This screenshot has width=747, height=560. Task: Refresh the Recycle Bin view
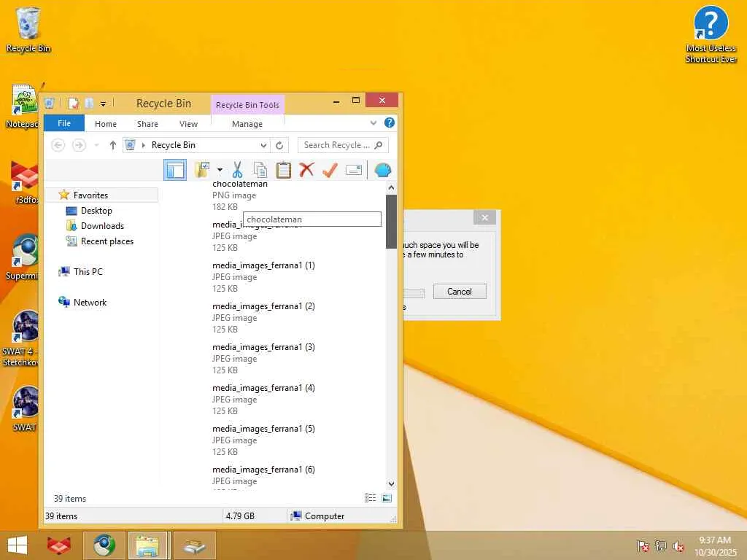coord(279,145)
